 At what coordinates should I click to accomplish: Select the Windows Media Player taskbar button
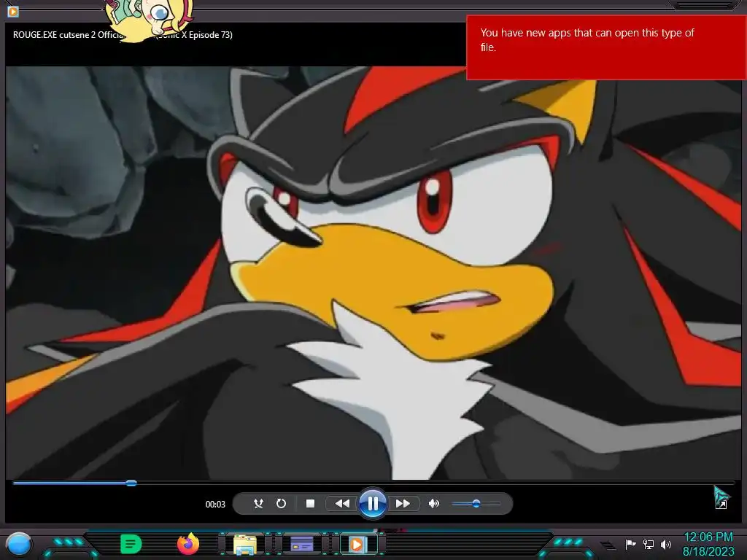point(357,544)
